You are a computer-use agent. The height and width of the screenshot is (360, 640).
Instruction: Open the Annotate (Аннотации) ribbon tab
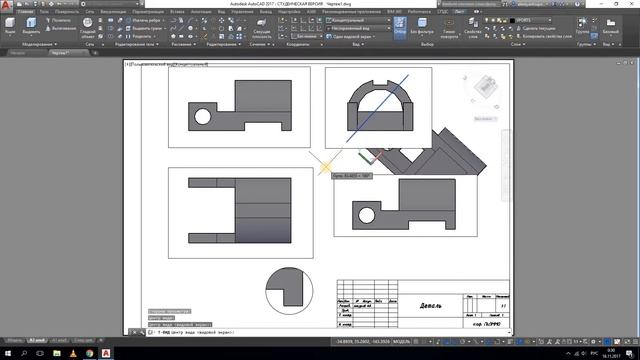pos(201,12)
